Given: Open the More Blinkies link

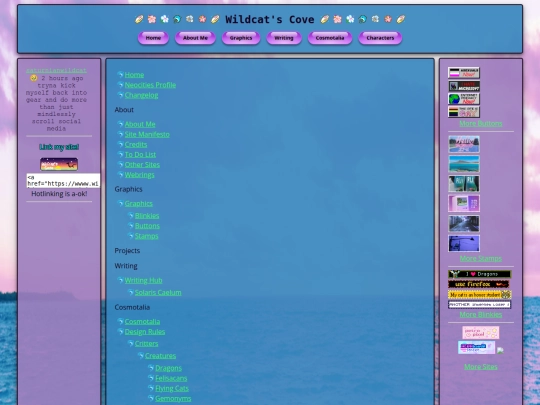Looking at the screenshot, I should [x=481, y=315].
